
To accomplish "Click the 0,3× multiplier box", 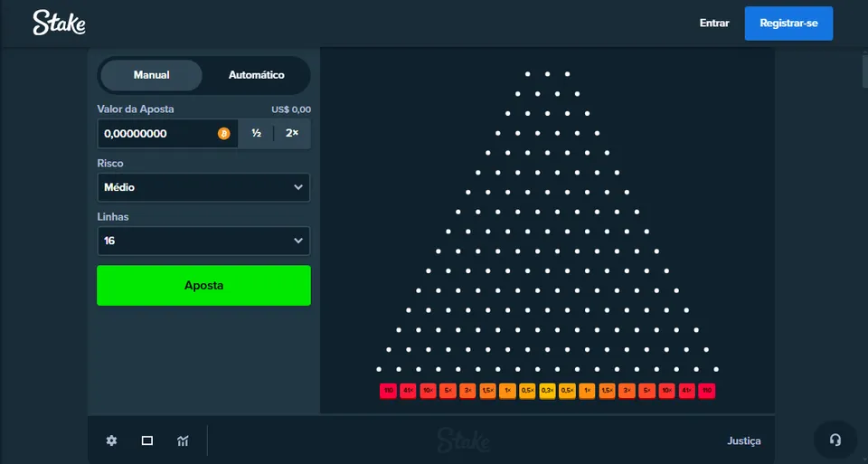I will (x=548, y=391).
